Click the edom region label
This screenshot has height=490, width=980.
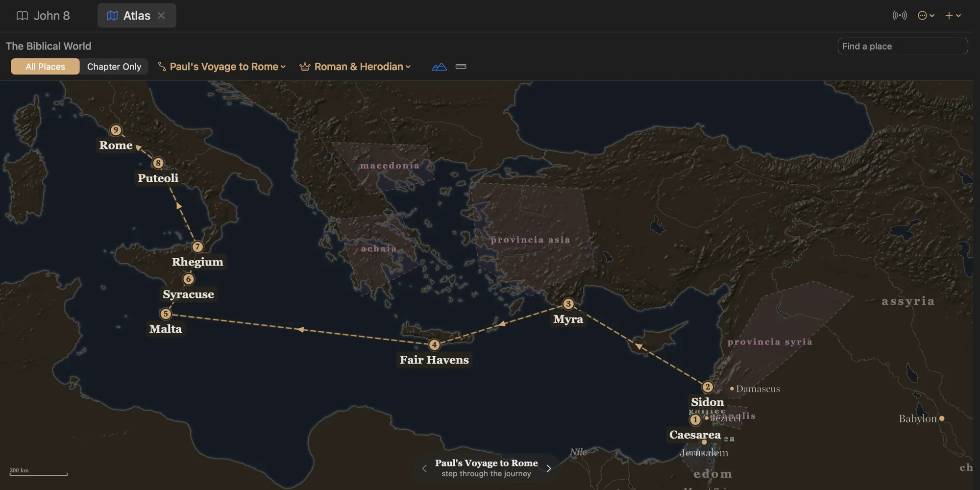tap(713, 474)
